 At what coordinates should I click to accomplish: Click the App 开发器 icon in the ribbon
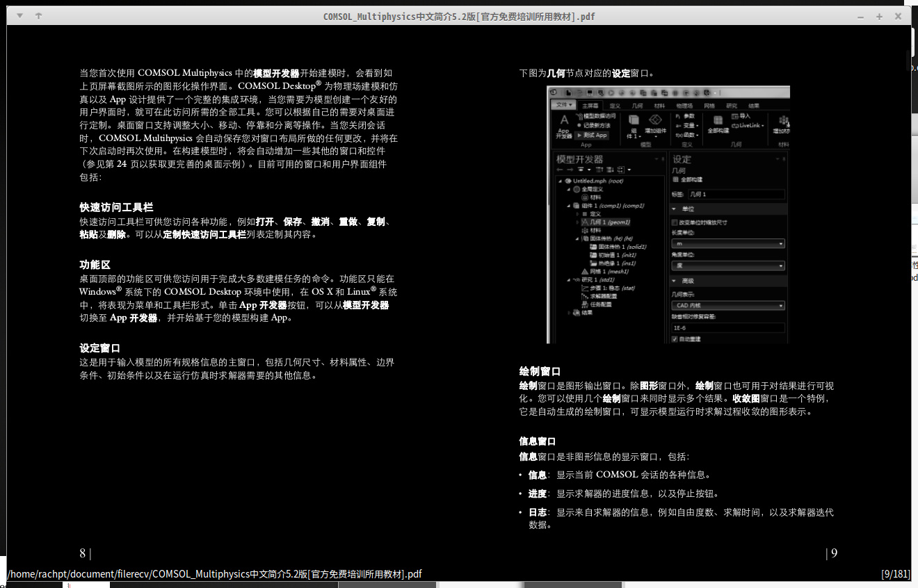click(565, 120)
